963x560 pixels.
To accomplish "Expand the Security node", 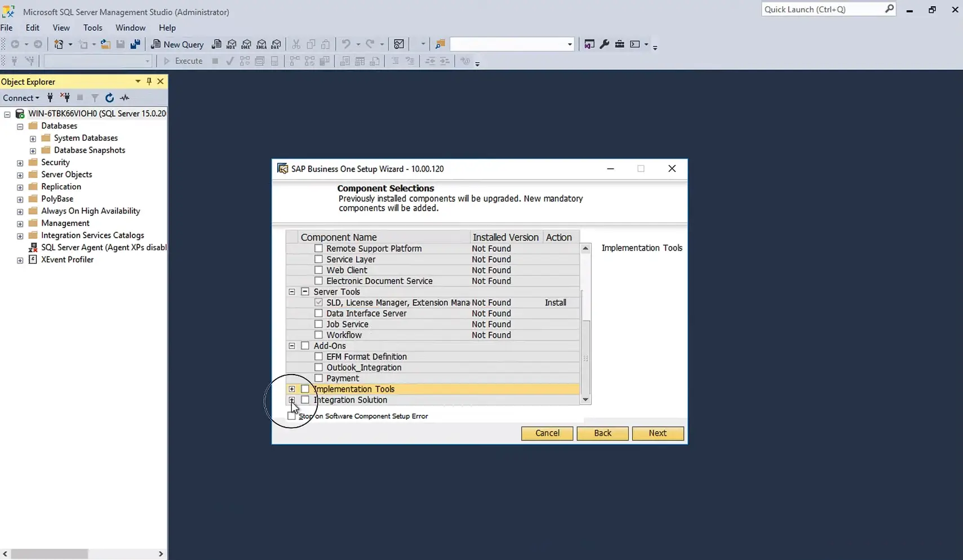I will 20,163.
